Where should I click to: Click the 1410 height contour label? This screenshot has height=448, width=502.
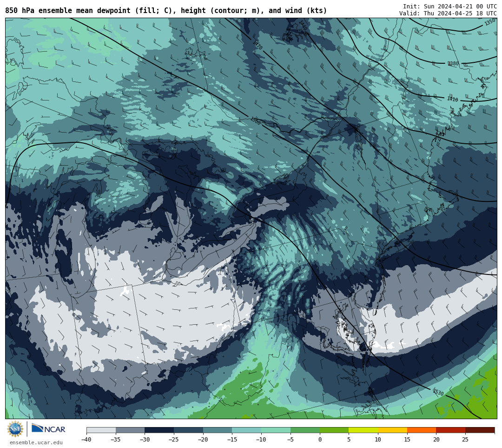452,100
